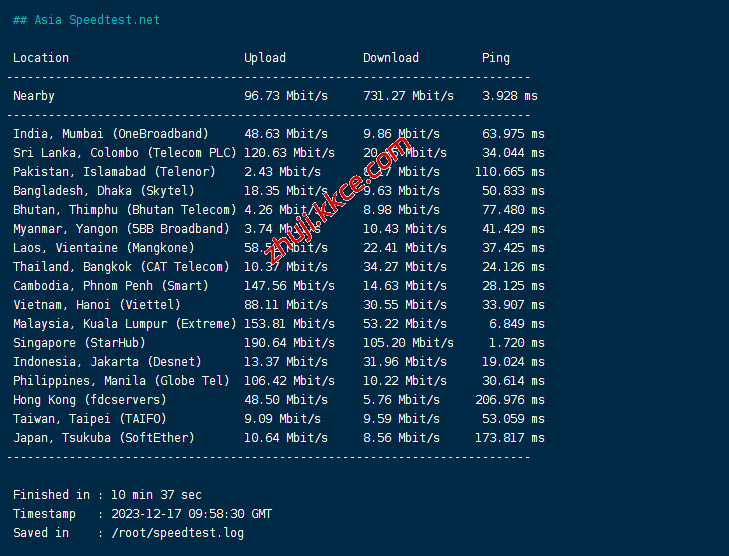Click the Download column header

pos(391,58)
